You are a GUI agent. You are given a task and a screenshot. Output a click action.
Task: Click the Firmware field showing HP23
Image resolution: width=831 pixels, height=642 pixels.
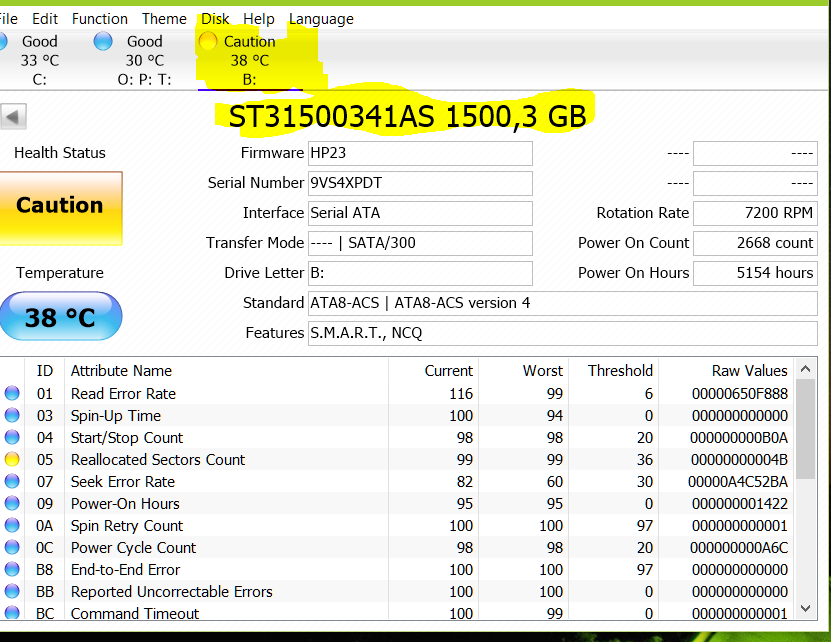tap(420, 153)
